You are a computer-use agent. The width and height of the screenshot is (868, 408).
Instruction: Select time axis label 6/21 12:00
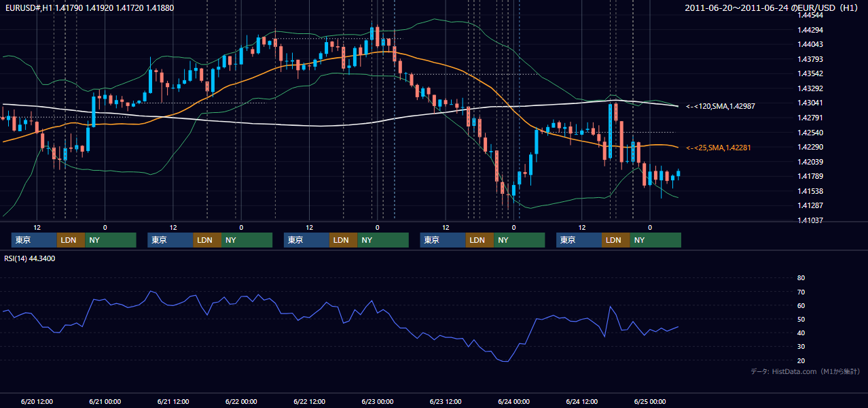(173, 401)
